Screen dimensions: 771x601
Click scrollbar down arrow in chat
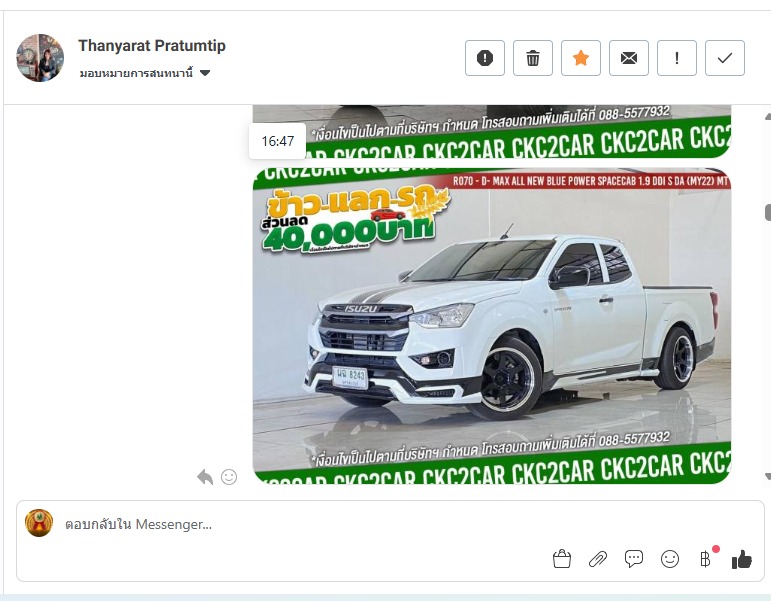click(768, 476)
